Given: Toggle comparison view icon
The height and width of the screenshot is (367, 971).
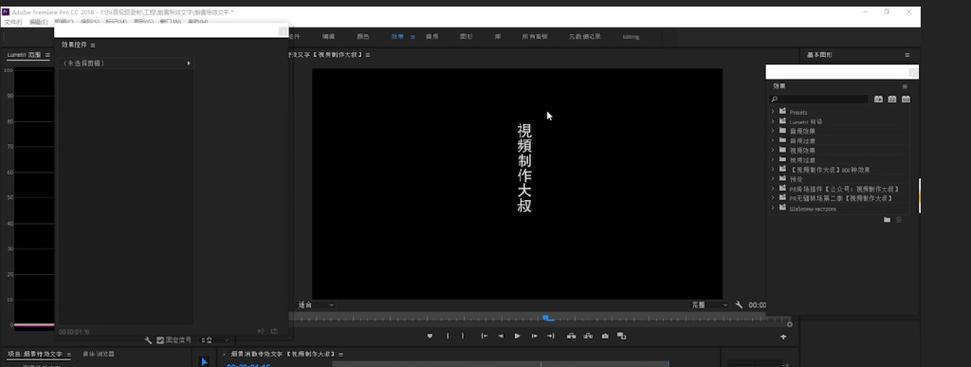Looking at the screenshot, I should (622, 336).
